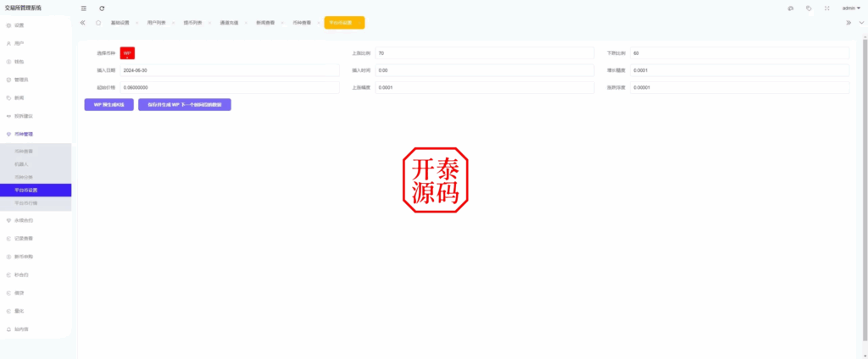Click the save and generate WP data button
This screenshot has height=359, width=868.
(x=184, y=104)
